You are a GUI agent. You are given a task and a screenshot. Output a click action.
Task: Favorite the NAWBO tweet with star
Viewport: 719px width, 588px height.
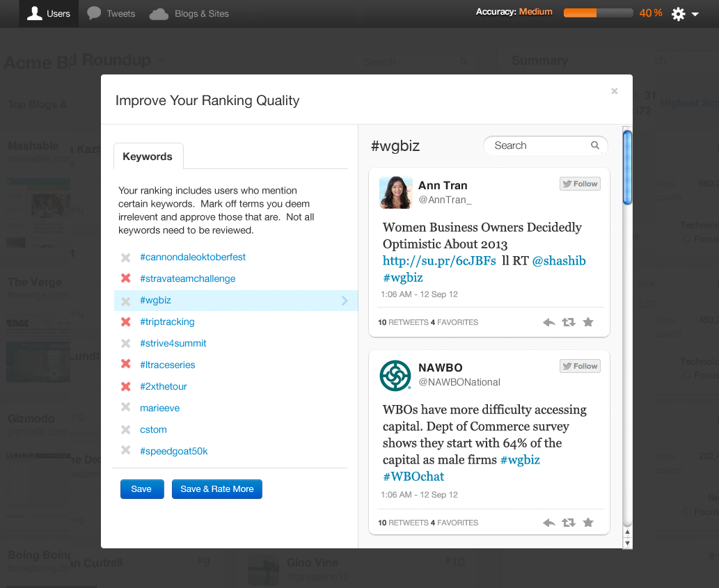(588, 523)
